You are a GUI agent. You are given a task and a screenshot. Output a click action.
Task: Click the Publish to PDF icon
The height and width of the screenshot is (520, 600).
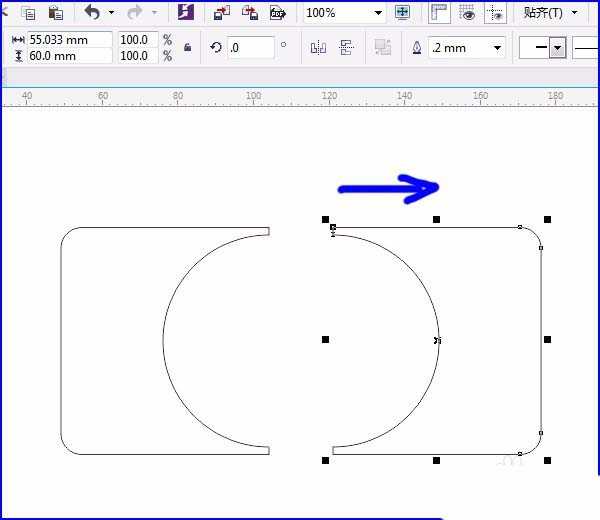coord(278,13)
